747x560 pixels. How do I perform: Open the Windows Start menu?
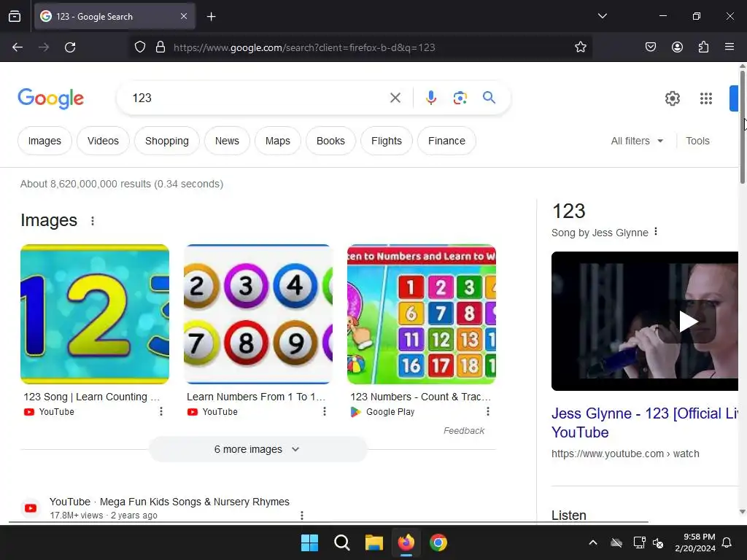(309, 542)
